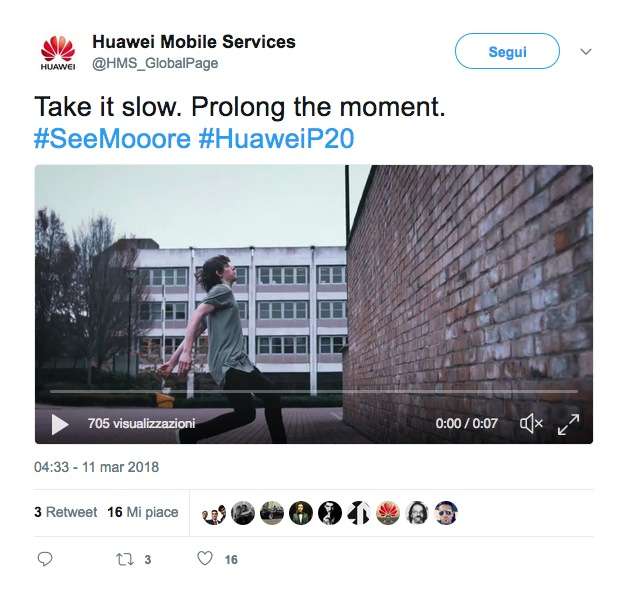The width and height of the screenshot is (630, 591).
Task: Open the tweet timestamp 04:33 - 11 mar 2018
Action: (96, 467)
